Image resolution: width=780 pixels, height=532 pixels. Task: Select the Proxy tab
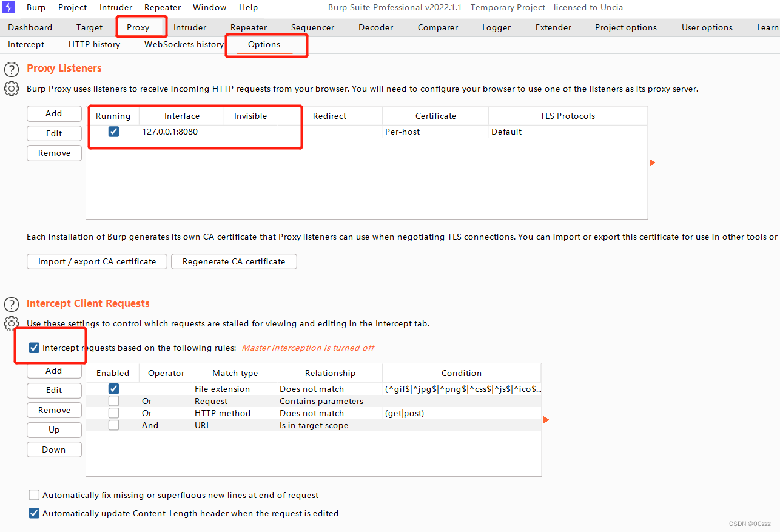(138, 27)
